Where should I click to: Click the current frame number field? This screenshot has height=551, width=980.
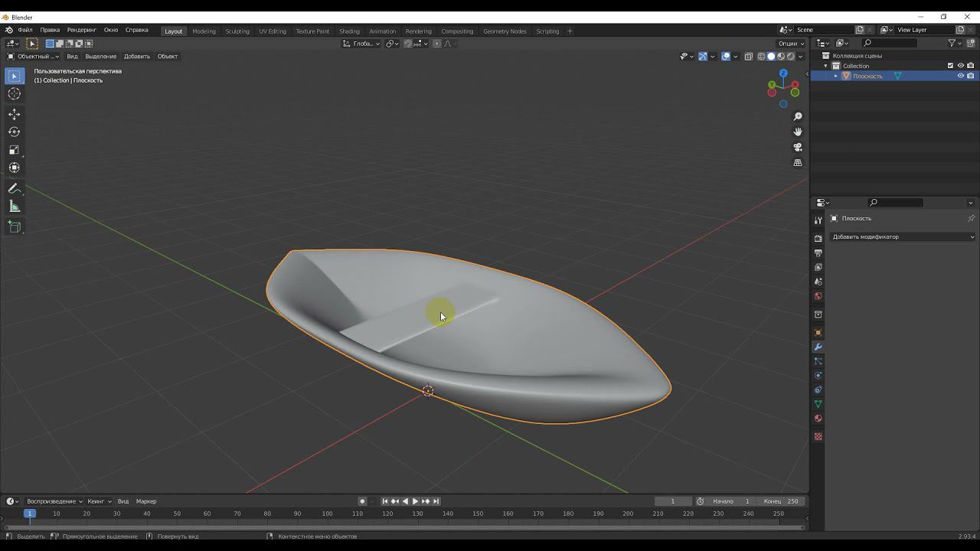[673, 501]
